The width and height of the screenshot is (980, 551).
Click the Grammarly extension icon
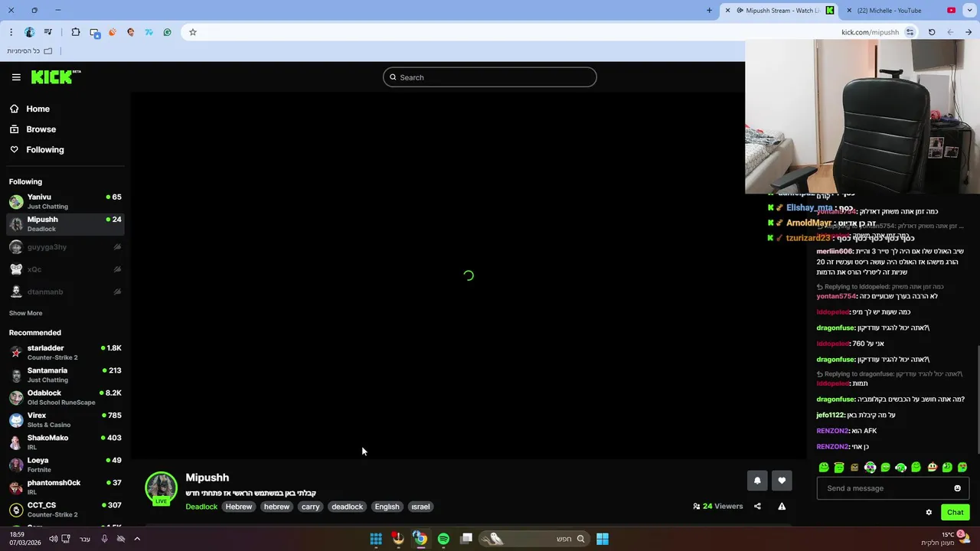(167, 32)
